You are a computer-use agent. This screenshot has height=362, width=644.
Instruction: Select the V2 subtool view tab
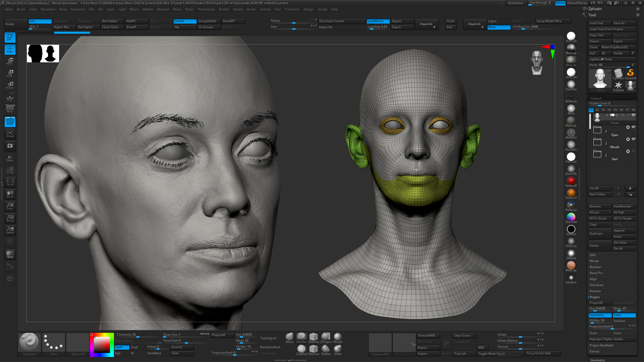pyautogui.click(x=597, y=110)
